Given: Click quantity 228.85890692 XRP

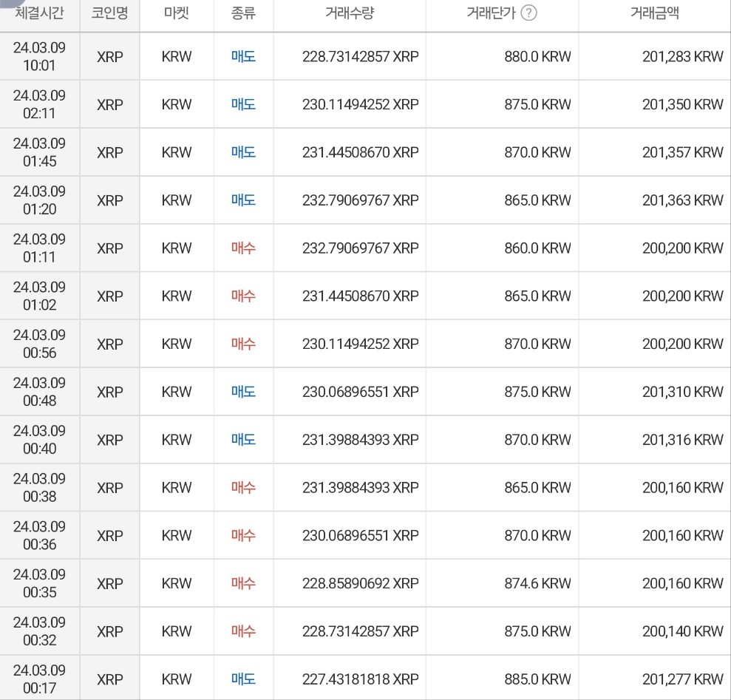Looking at the screenshot, I should point(361,583).
